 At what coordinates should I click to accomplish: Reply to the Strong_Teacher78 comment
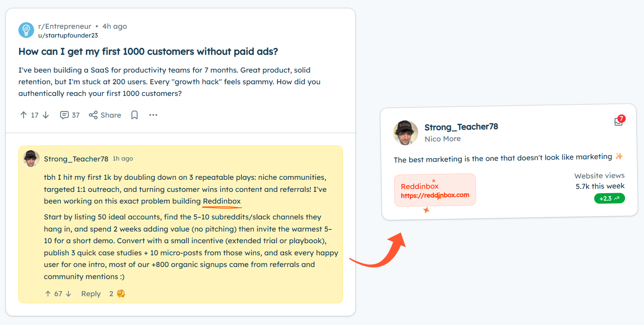tap(91, 294)
